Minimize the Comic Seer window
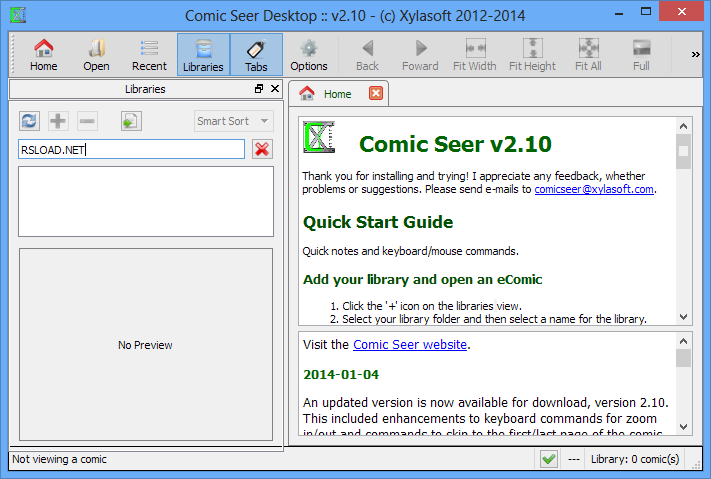Viewport: 711px width, 479px height. (619, 12)
